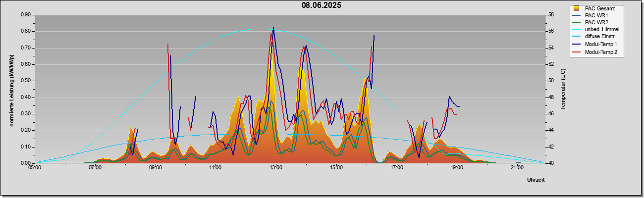Click the 09:00 tick label
The width and height of the screenshot is (644, 198).
coord(156,167)
